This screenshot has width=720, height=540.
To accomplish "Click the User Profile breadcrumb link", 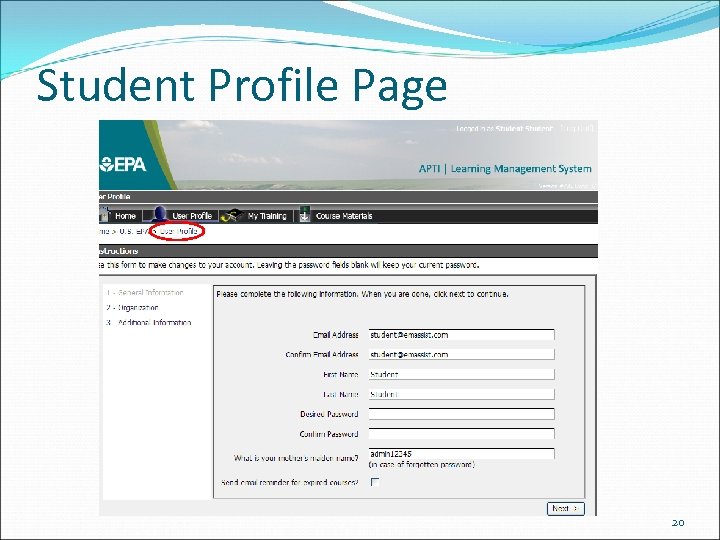I will click(x=179, y=231).
